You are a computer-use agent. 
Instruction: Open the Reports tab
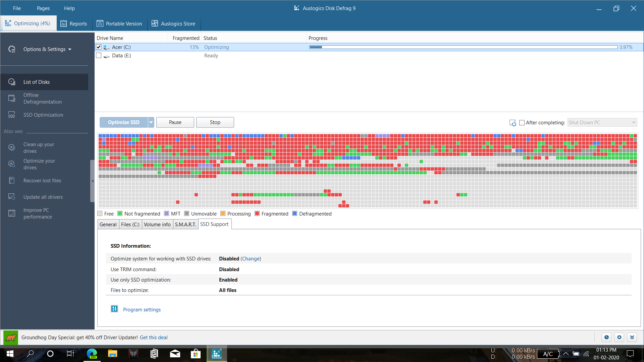point(74,24)
